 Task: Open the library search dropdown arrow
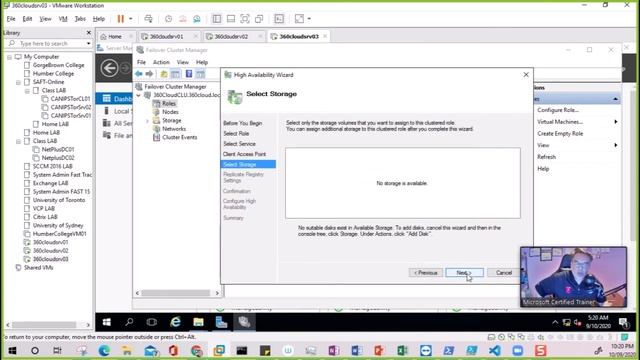pos(89,43)
